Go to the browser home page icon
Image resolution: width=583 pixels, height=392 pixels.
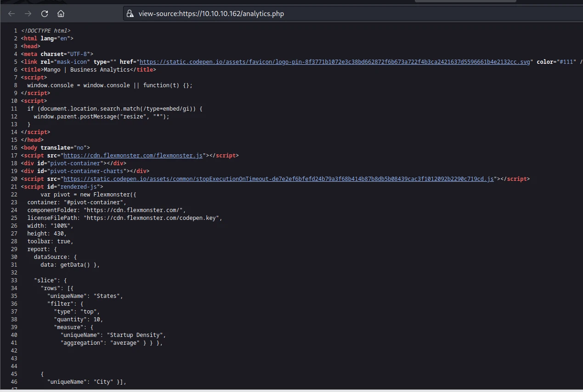point(61,13)
